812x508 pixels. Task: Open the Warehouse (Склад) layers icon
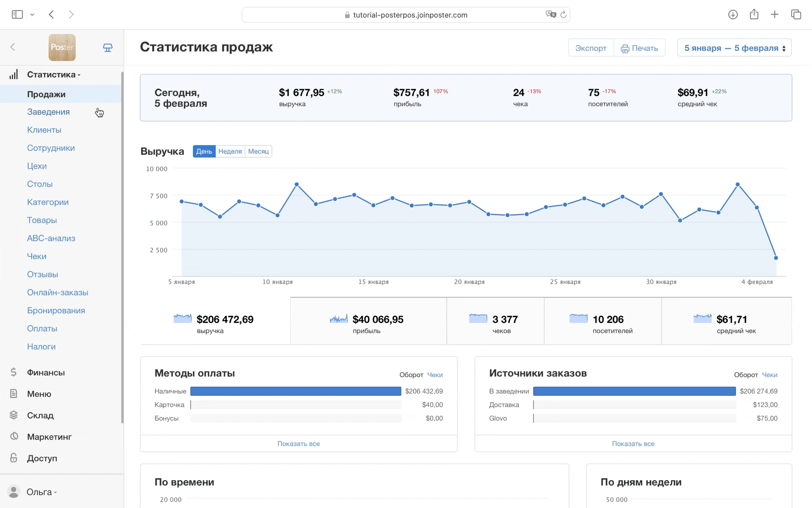[x=14, y=415]
